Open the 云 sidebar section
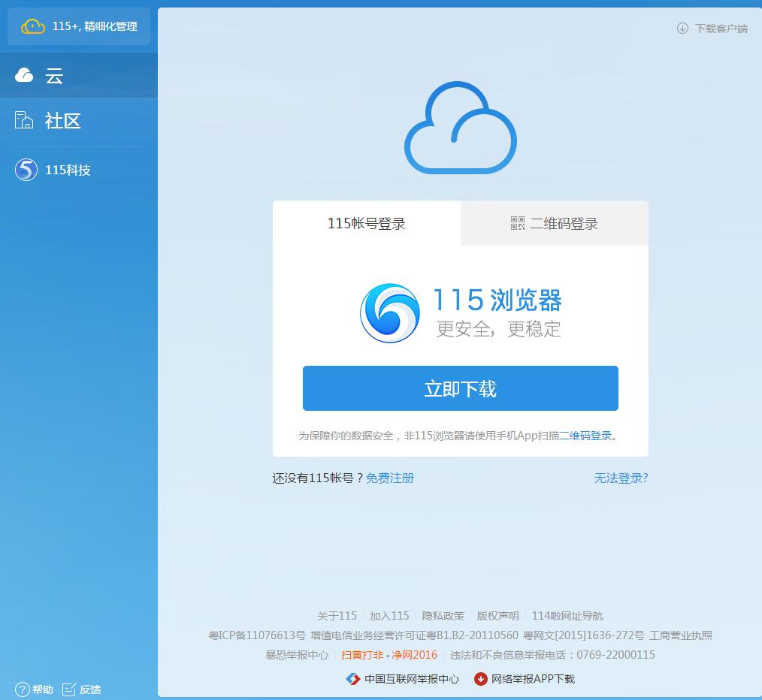Viewport: 762px width, 700px height. click(x=79, y=75)
